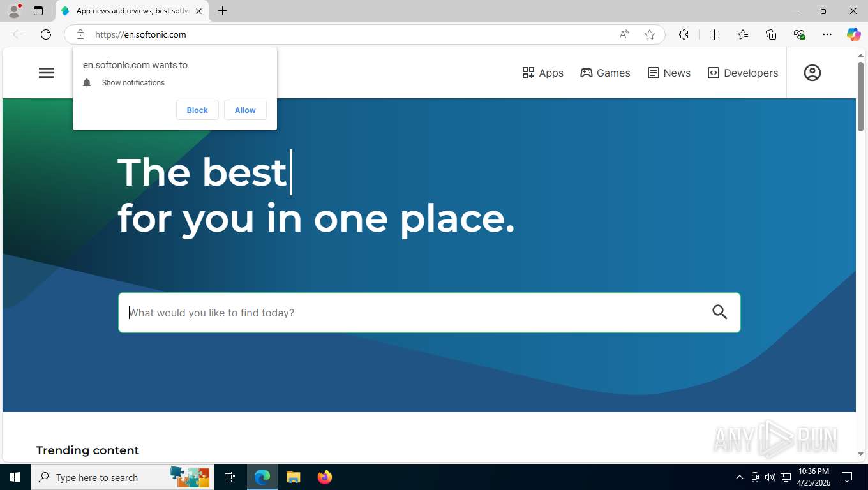Open File Explorer from taskbar
The width and height of the screenshot is (868, 490).
[x=293, y=477]
